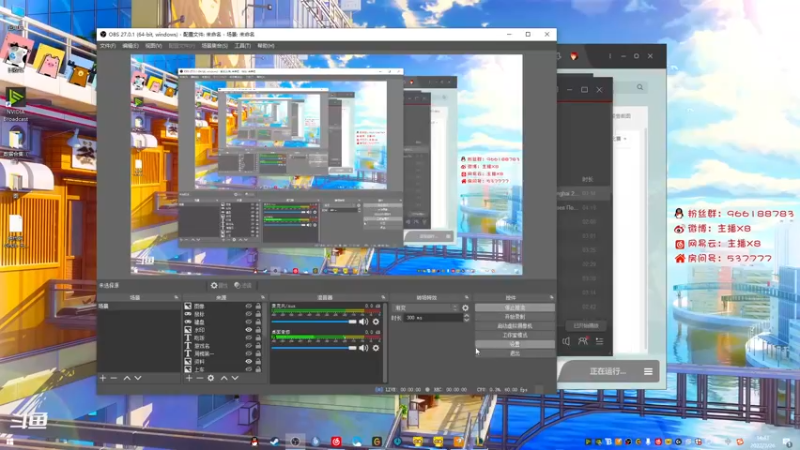Remove the selected source with minus icon

tap(199, 378)
